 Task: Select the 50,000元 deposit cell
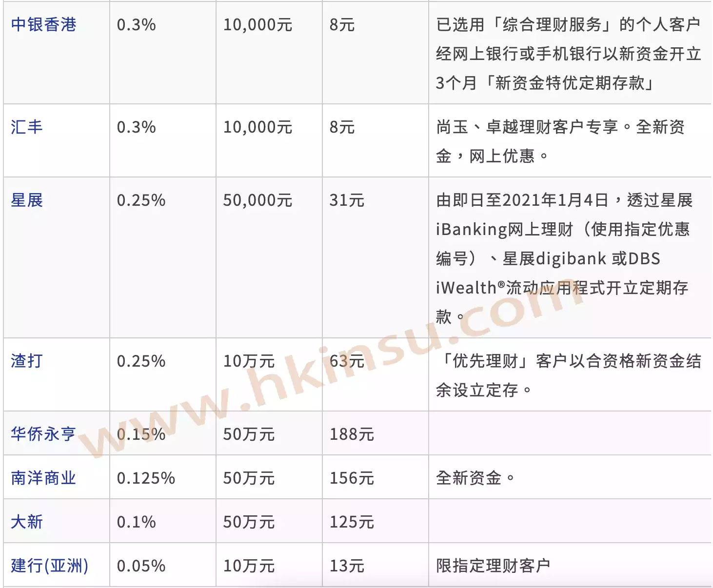[x=257, y=200]
